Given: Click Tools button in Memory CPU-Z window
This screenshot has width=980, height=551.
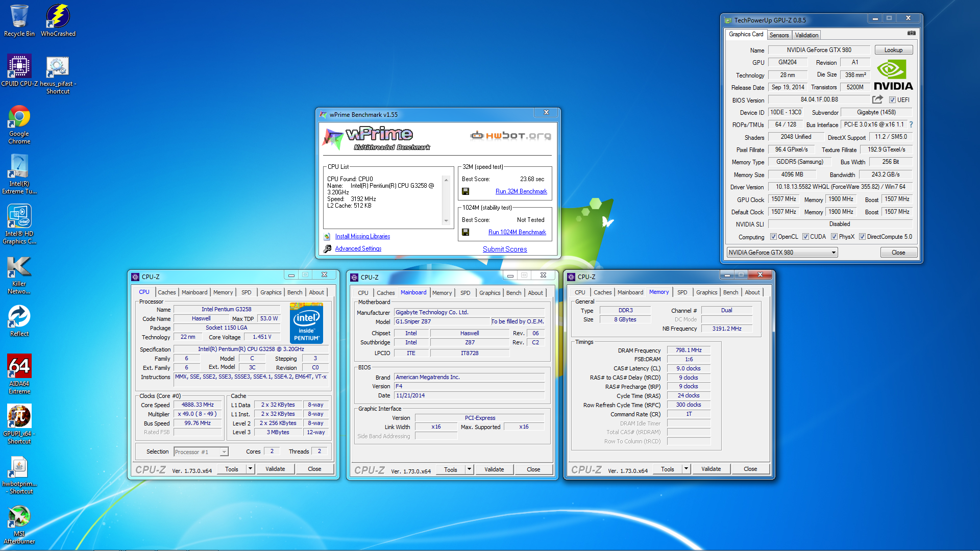Looking at the screenshot, I should [667, 469].
